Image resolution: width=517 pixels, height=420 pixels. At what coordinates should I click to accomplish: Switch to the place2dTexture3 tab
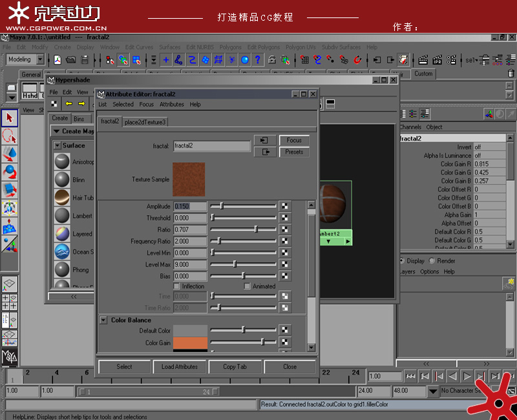(145, 122)
